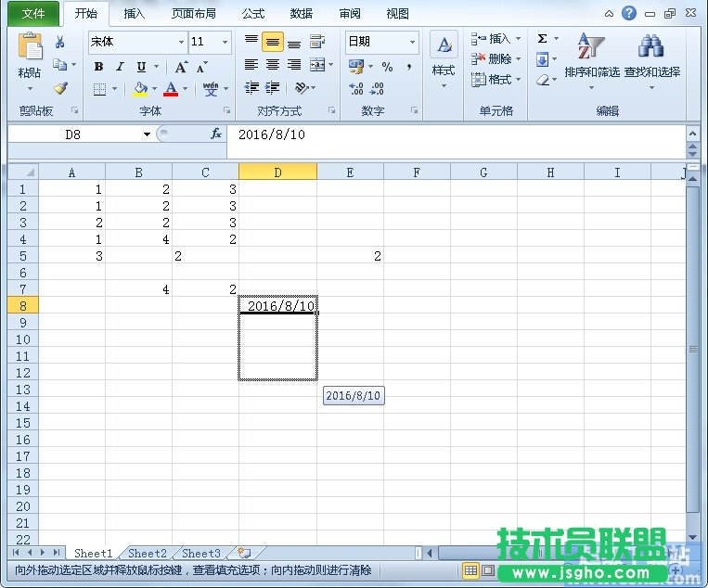The height and width of the screenshot is (588, 708).
Task: Click the insert function fx icon
Action: (x=216, y=134)
